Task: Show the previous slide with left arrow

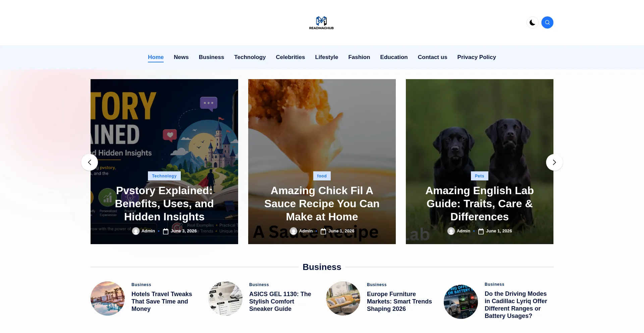Action: pos(90,162)
